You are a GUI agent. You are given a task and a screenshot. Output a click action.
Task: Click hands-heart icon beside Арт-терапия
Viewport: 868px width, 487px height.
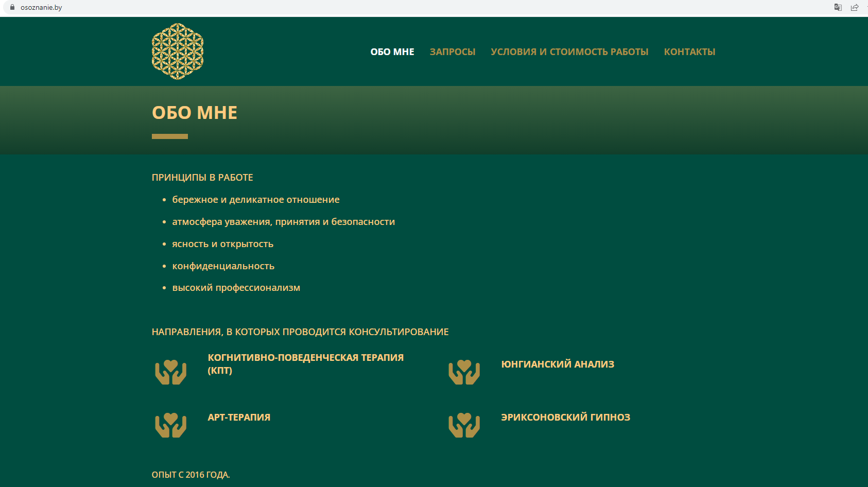170,425
